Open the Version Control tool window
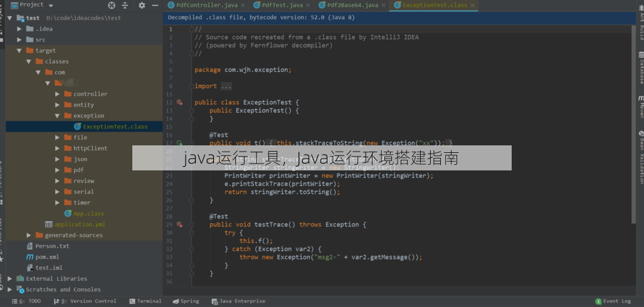 tap(85, 301)
